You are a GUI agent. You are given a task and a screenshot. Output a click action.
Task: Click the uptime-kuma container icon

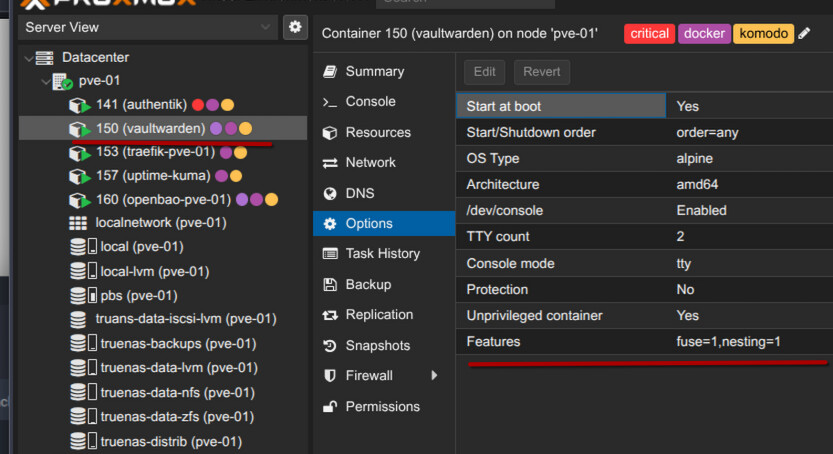pos(79,176)
